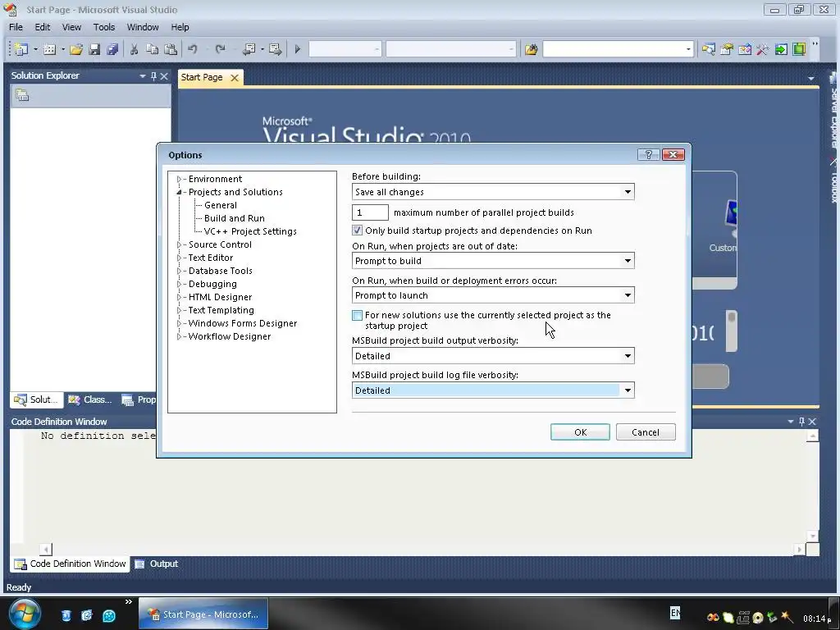Select 'VC++ Project Settings' tree item
This screenshot has width=840, height=630.
pos(250,231)
